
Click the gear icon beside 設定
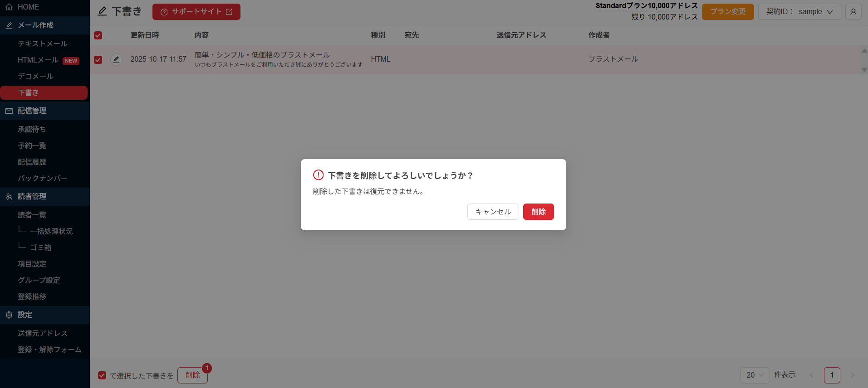(9, 315)
